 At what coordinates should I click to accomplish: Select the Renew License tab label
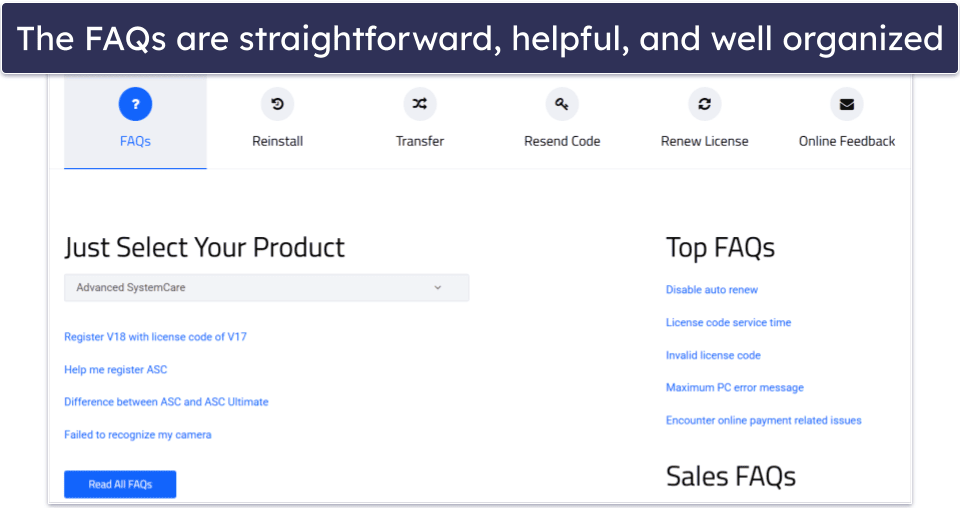point(705,141)
